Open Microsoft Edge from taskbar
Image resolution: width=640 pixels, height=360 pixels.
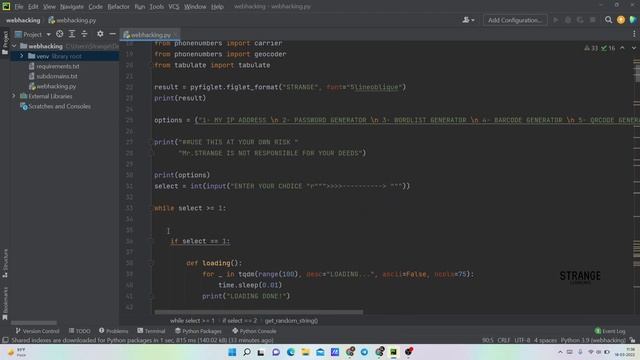click(x=291, y=352)
